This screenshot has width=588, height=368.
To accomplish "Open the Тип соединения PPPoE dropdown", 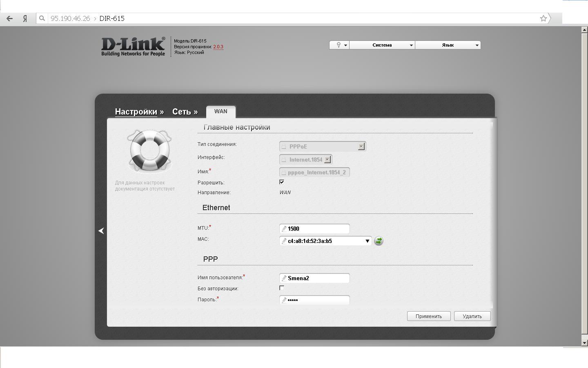I will tap(323, 146).
